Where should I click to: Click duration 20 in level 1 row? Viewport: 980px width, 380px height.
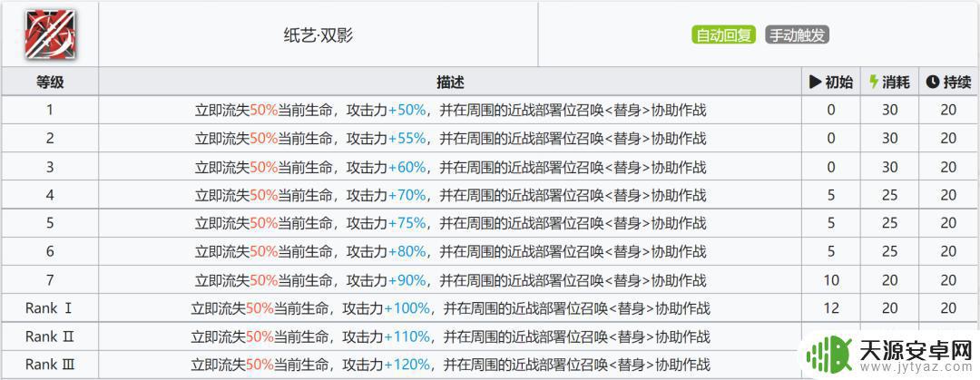tap(949, 111)
